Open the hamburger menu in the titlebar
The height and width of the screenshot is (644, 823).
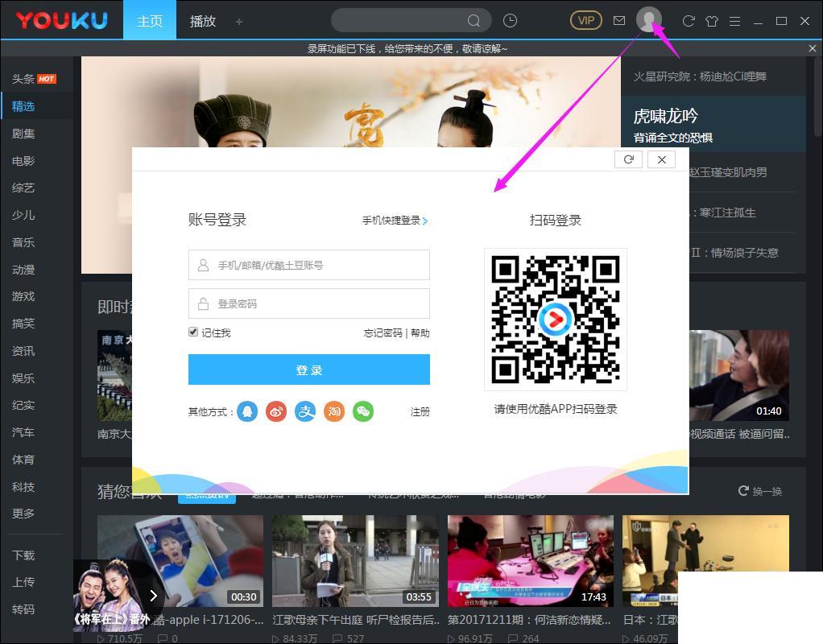pos(735,21)
